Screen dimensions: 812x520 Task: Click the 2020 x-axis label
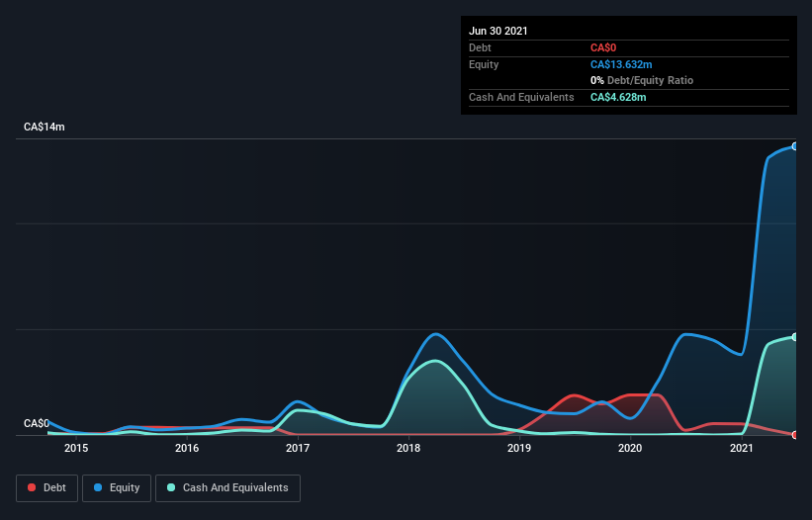pos(630,448)
